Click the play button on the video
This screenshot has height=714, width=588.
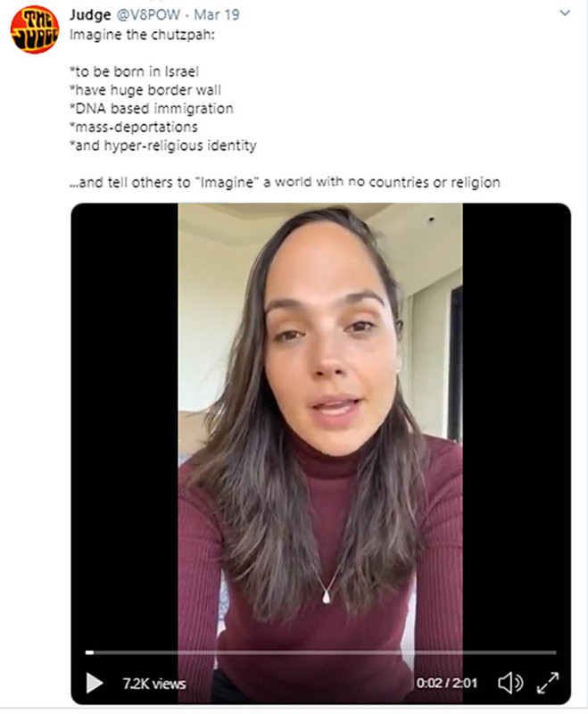95,683
